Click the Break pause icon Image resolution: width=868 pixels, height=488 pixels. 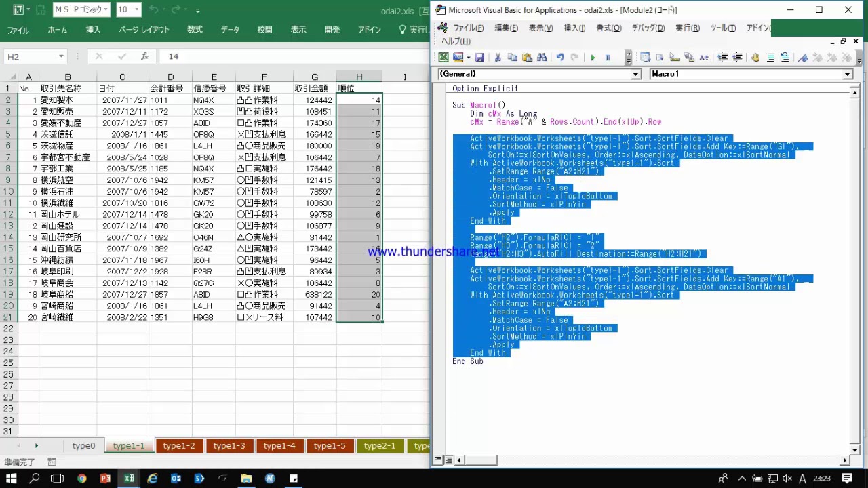(608, 58)
